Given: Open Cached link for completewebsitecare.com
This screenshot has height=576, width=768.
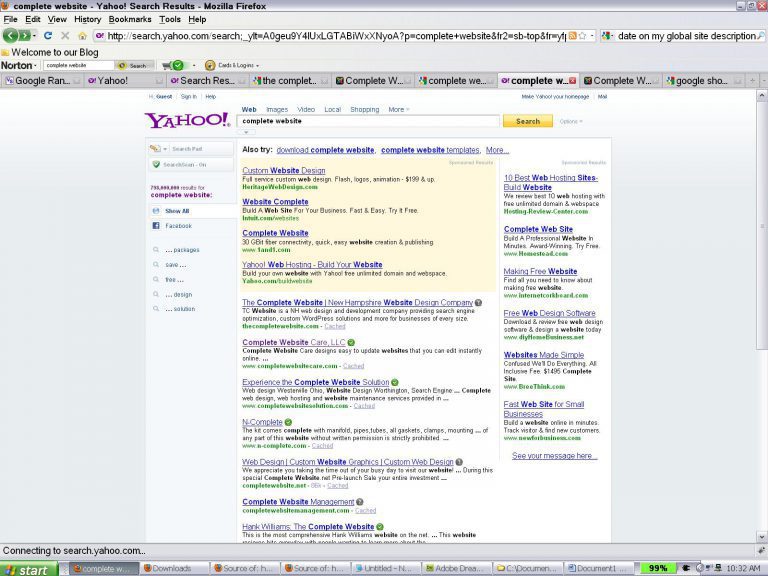Looking at the screenshot, I should (353, 366).
